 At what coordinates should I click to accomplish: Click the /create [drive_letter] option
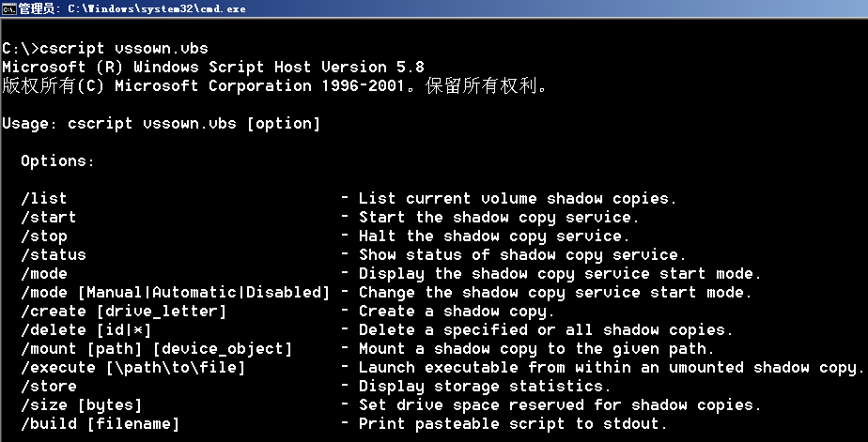tap(123, 311)
